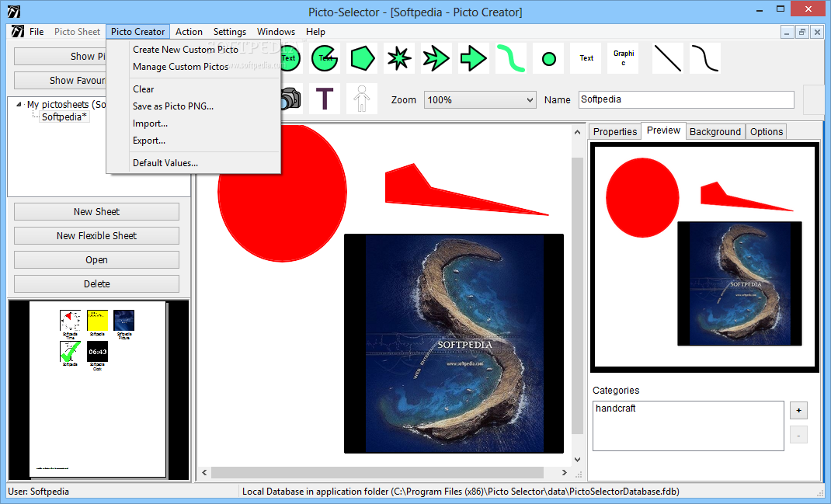Screen dimensions: 831x504
Task: Click the New Flexible Sheet button
Action: coord(96,236)
